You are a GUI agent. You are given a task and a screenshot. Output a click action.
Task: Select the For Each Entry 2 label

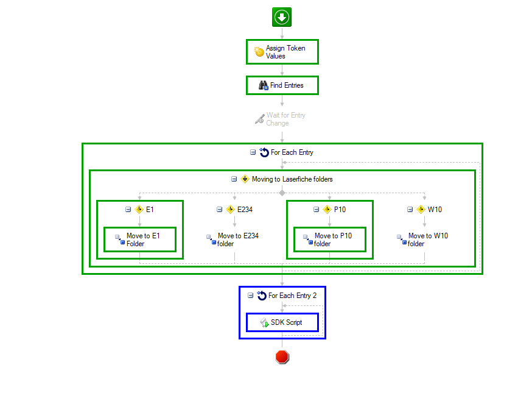tap(292, 296)
